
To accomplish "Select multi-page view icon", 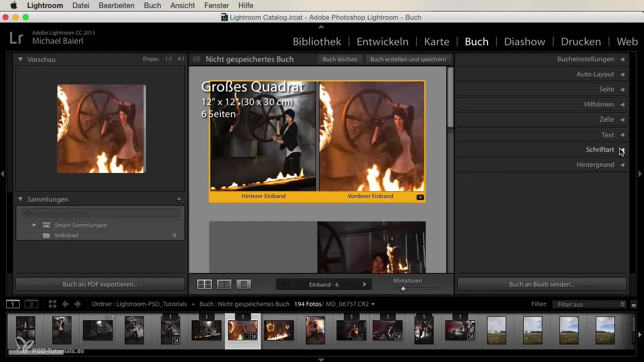I will pos(204,285).
